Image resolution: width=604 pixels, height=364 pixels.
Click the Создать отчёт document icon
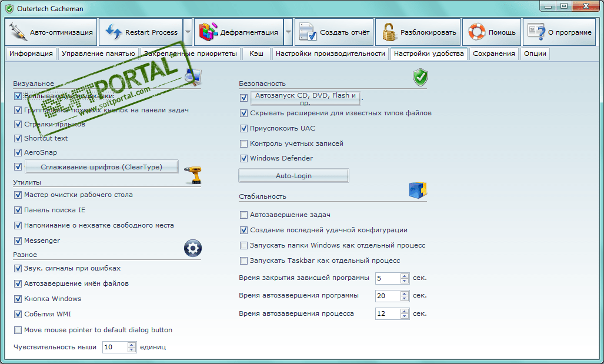click(308, 32)
